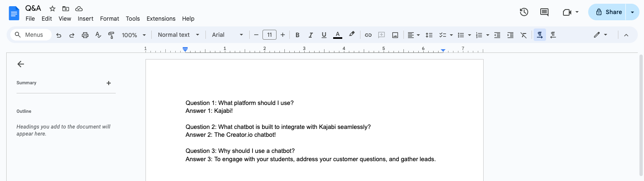The image size is (644, 181).
Task: Toggle bold formatting
Action: pyautogui.click(x=297, y=35)
